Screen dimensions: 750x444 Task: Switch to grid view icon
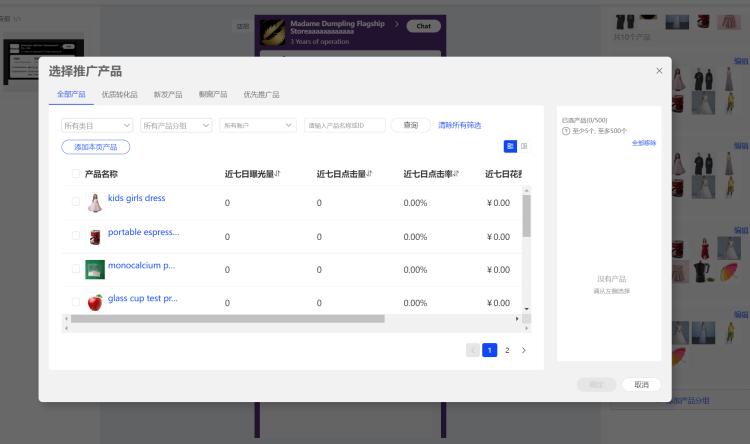click(524, 146)
